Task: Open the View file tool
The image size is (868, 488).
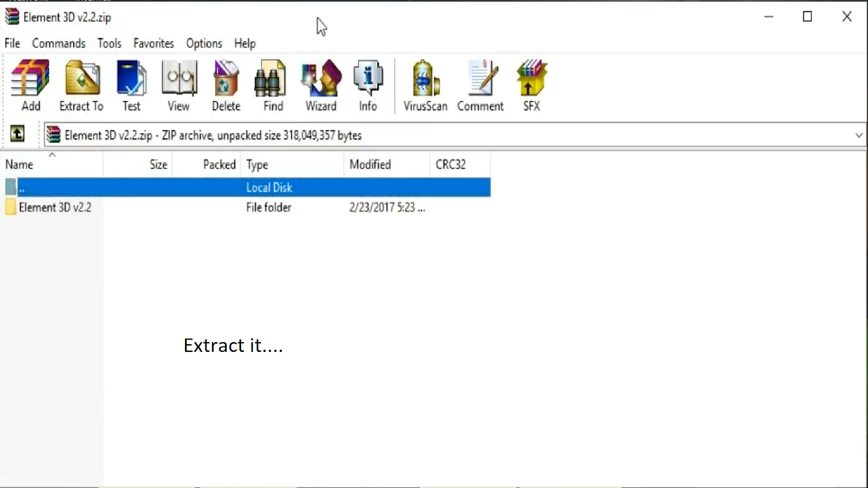Action: 178,85
